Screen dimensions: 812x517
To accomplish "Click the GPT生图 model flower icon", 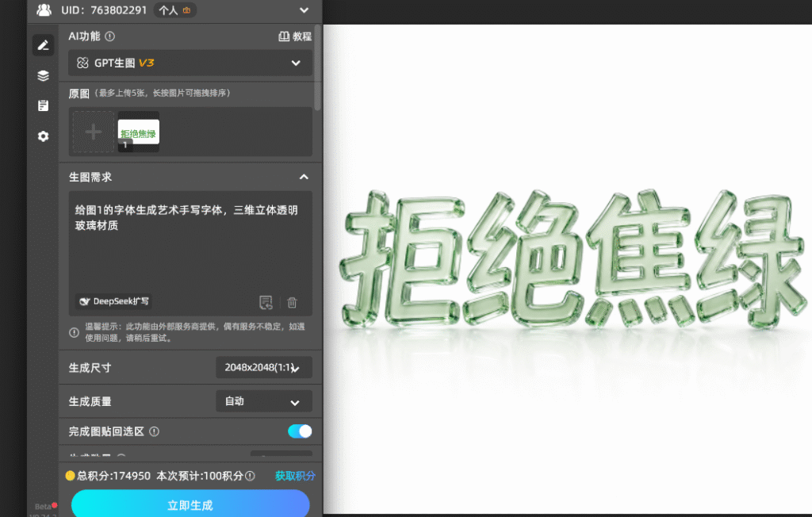I will tap(82, 63).
